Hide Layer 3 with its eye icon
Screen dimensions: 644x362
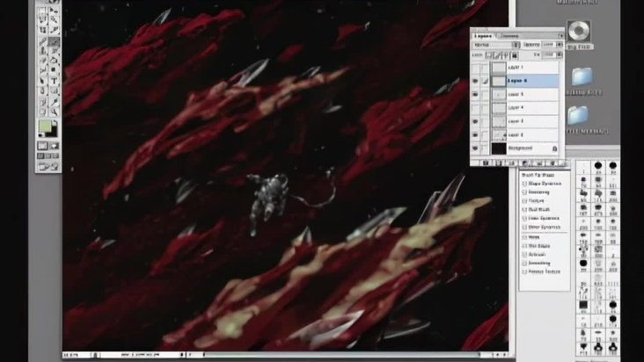pos(475,121)
